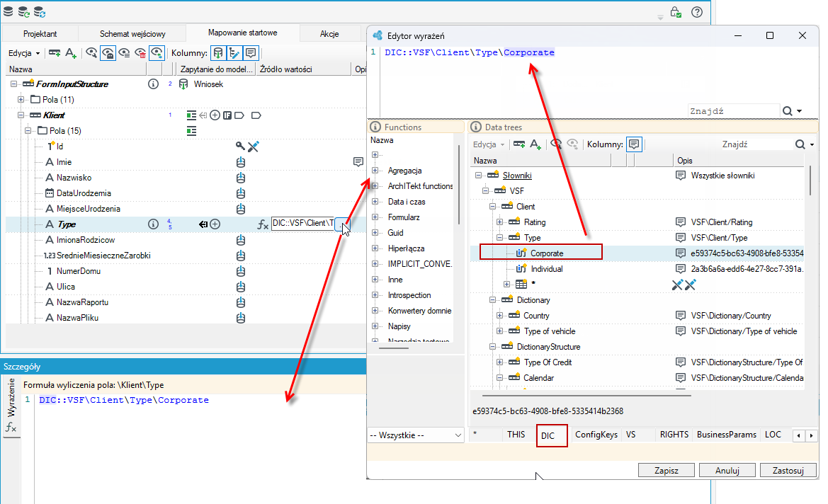This screenshot has height=504, width=828.
Task: Click the fx formula icon on the Type row
Action: (x=263, y=225)
